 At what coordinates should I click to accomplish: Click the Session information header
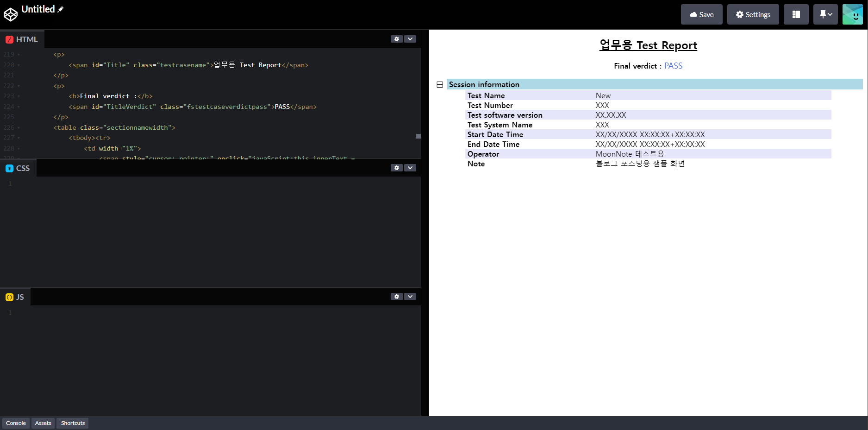point(655,84)
